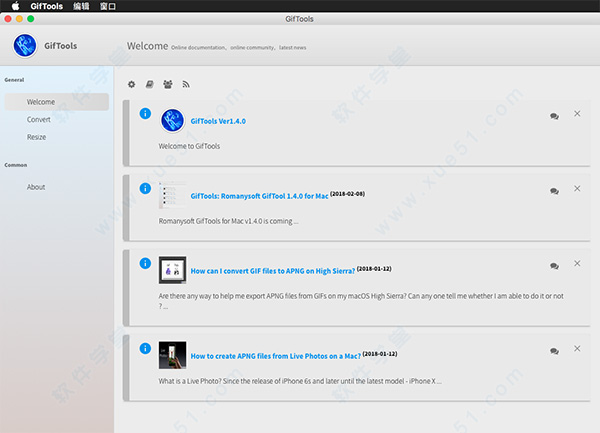
Task: Open the GifTools: Romanysoft GifTool 1.4.0 for Mac link
Action: coord(259,196)
